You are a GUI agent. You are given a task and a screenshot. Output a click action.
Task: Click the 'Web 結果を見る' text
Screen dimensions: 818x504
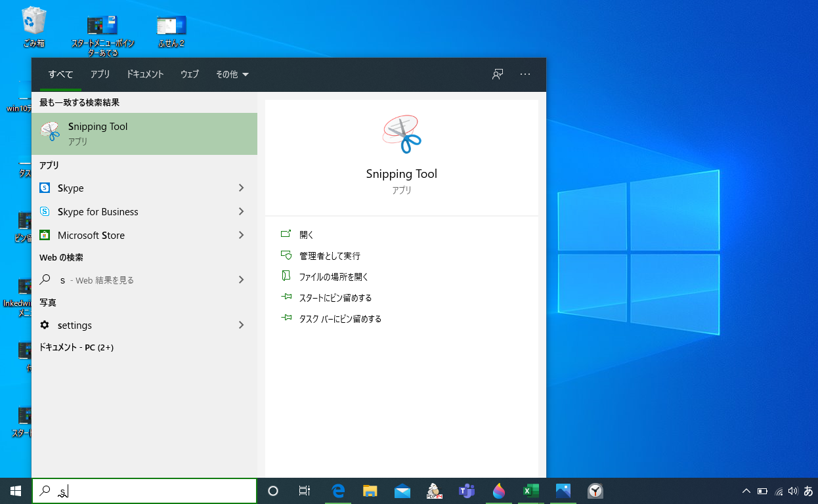point(105,280)
